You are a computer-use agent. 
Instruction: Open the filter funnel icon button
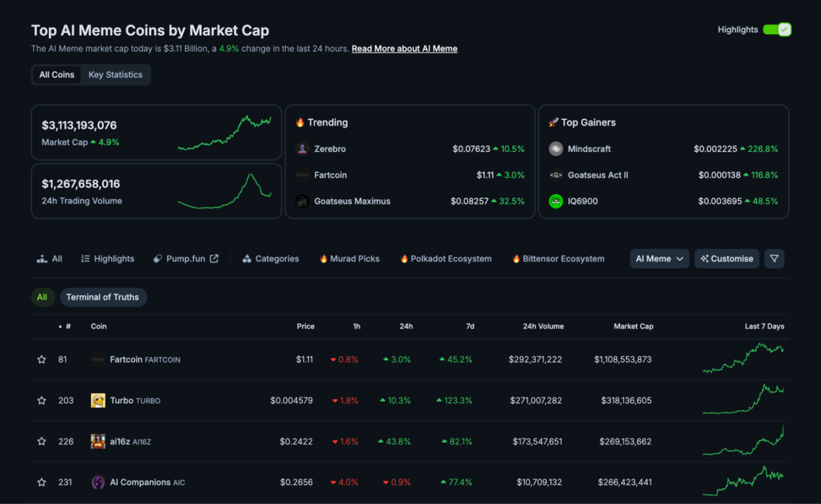pyautogui.click(x=774, y=258)
